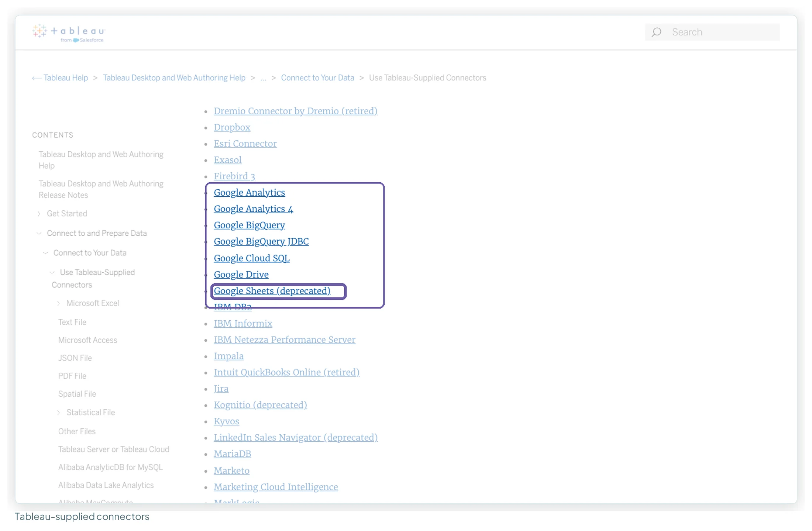Screen dimensions: 812x531
Task: Select Other Files in the contents
Action: 77,431
